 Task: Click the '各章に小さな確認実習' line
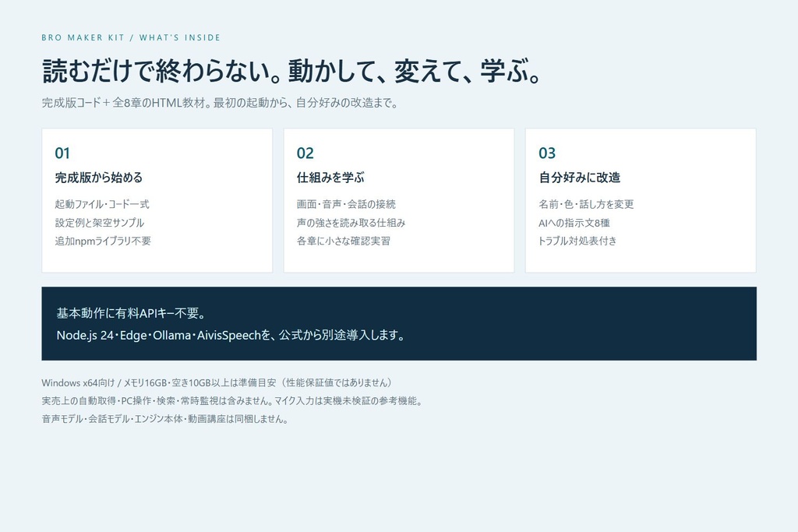[x=344, y=241]
